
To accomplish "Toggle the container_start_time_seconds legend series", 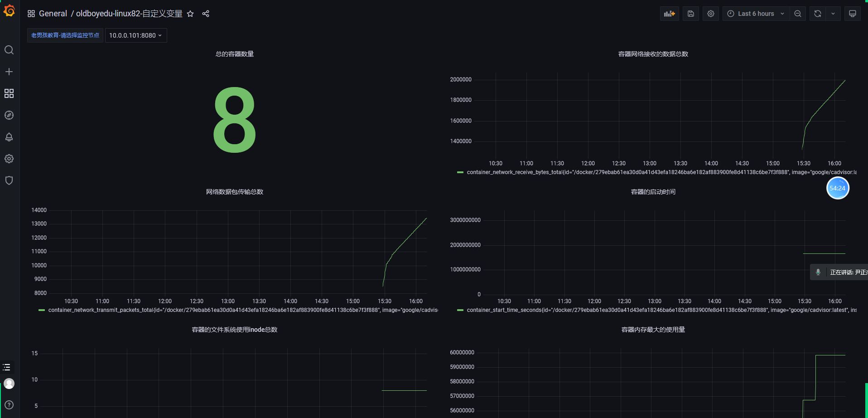I will coord(661,310).
